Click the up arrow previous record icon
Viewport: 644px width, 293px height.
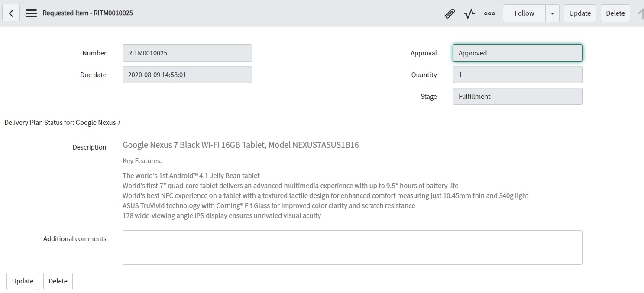[641, 13]
